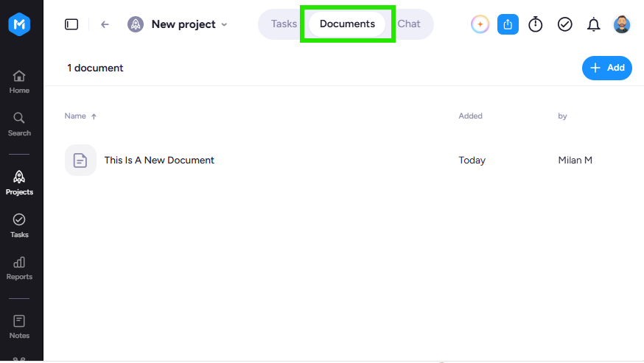Open Reports in the sidebar
Screen dimensions: 644x363
click(19, 269)
